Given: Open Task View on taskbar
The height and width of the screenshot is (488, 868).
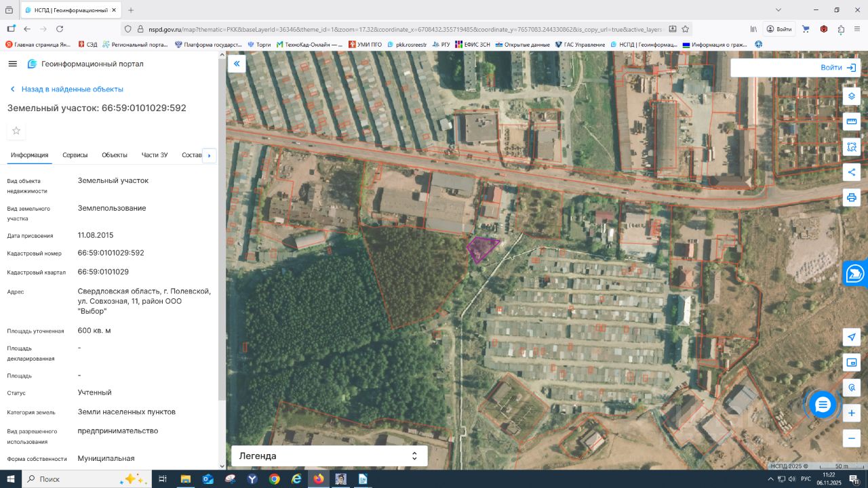Looking at the screenshot, I should pos(163,479).
